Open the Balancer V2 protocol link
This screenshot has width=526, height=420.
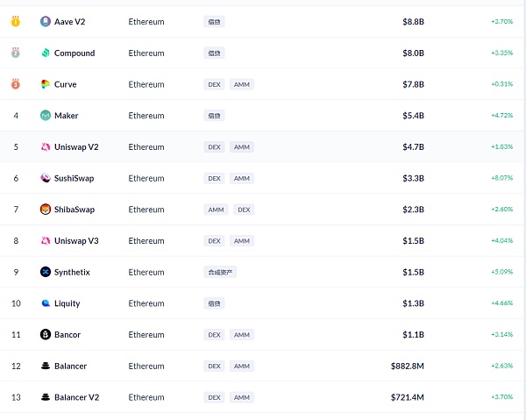tap(76, 397)
